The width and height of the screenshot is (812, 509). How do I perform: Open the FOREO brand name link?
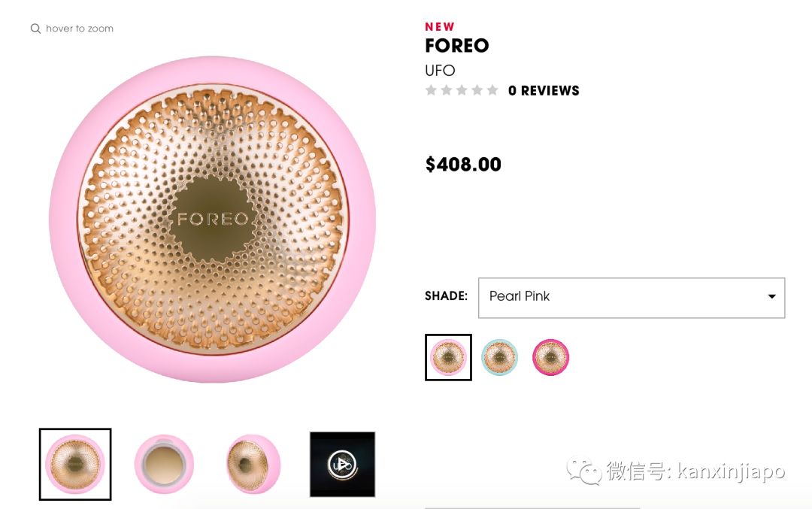456,46
